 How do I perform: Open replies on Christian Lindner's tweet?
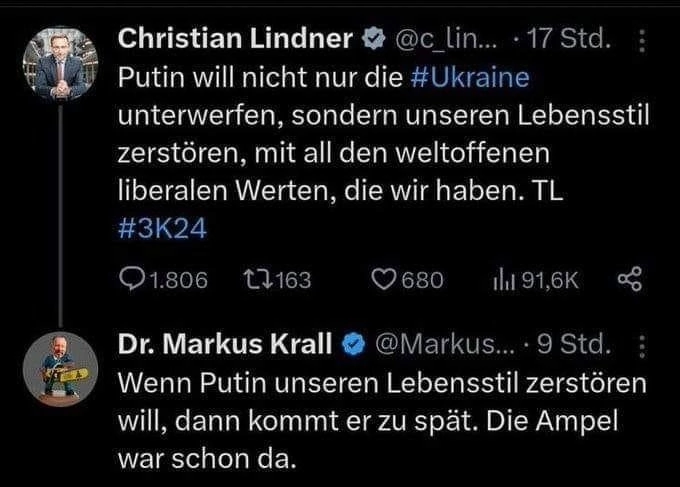point(132,281)
